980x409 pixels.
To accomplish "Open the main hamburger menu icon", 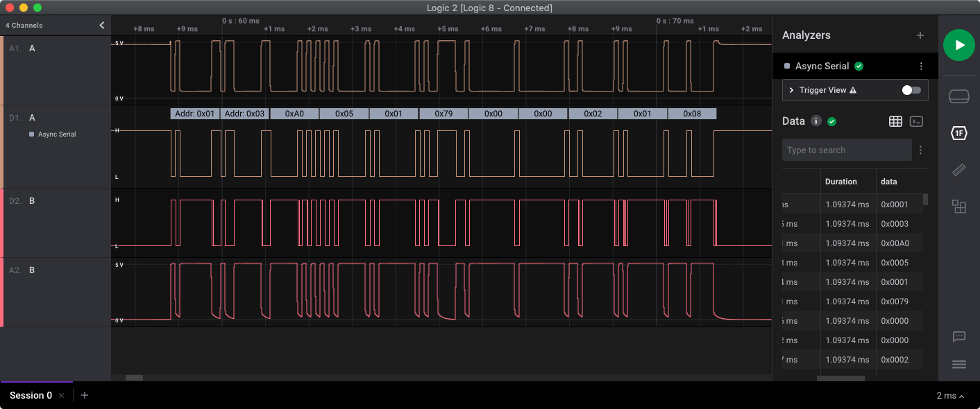I will click(x=958, y=365).
